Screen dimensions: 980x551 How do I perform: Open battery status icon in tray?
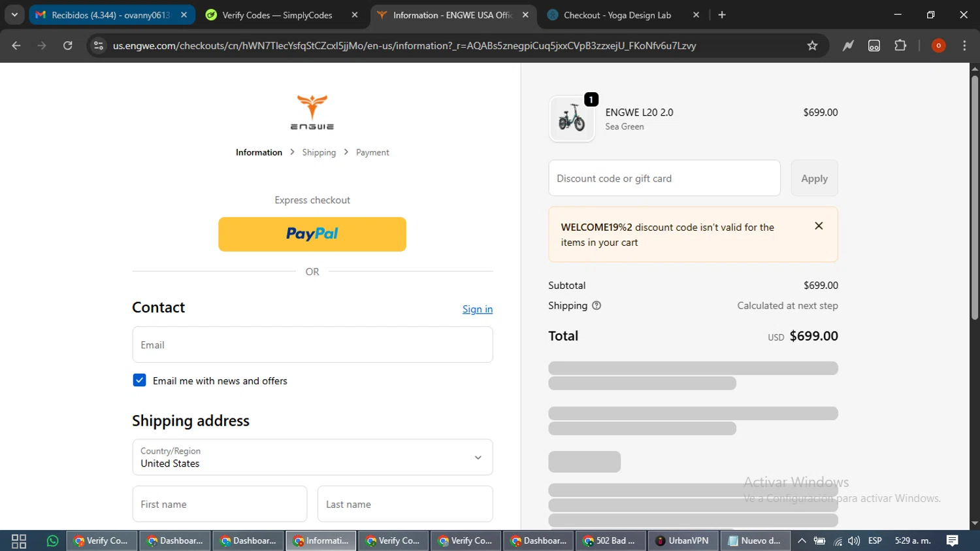pyautogui.click(x=819, y=541)
